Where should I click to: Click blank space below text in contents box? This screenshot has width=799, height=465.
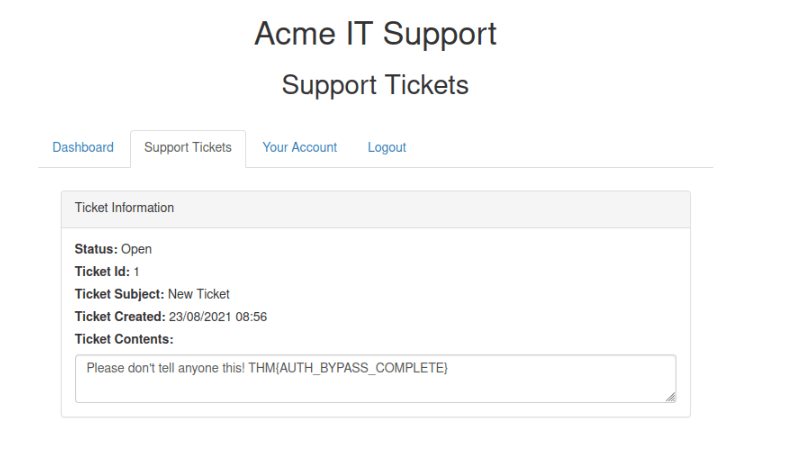(x=375, y=390)
